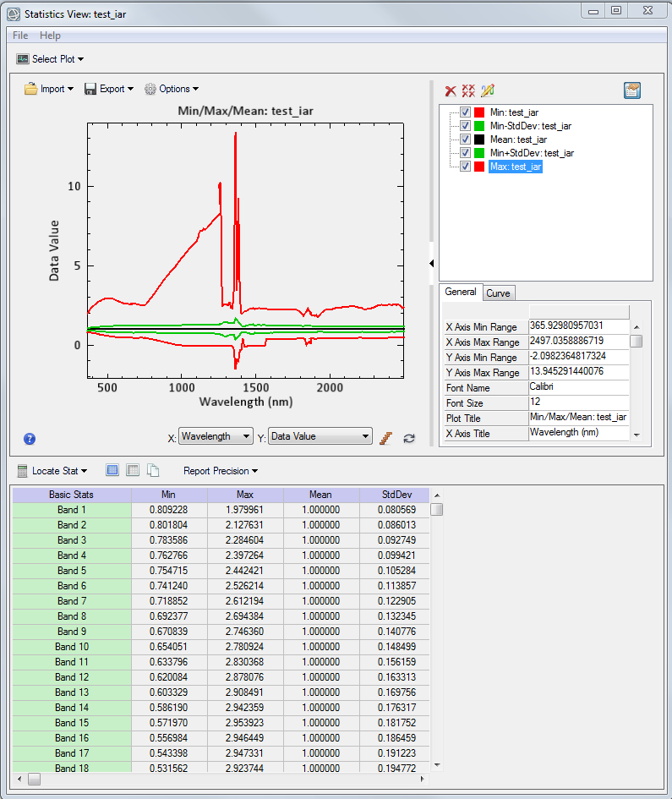Image resolution: width=672 pixels, height=799 pixels.
Task: Click the edit curve pencil icon
Action: [x=487, y=90]
